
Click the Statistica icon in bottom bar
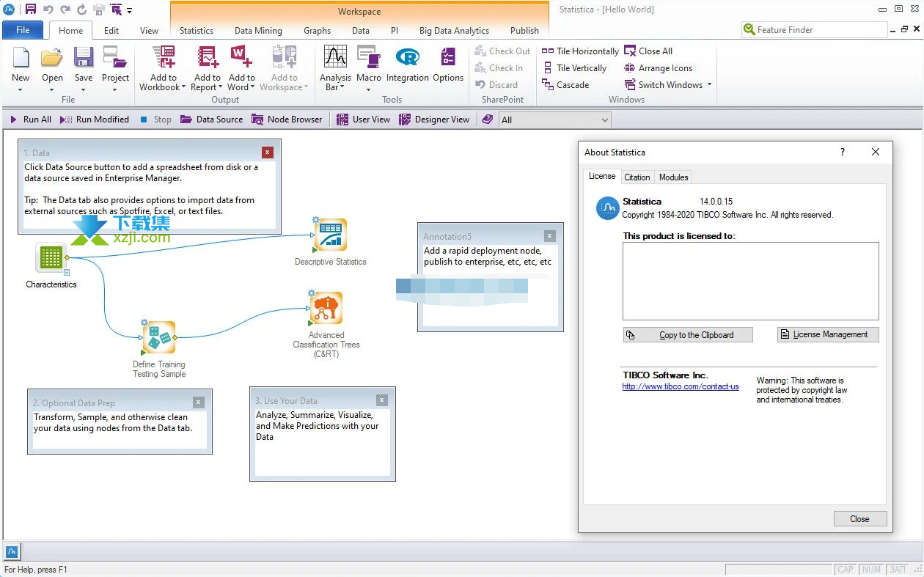(x=12, y=551)
